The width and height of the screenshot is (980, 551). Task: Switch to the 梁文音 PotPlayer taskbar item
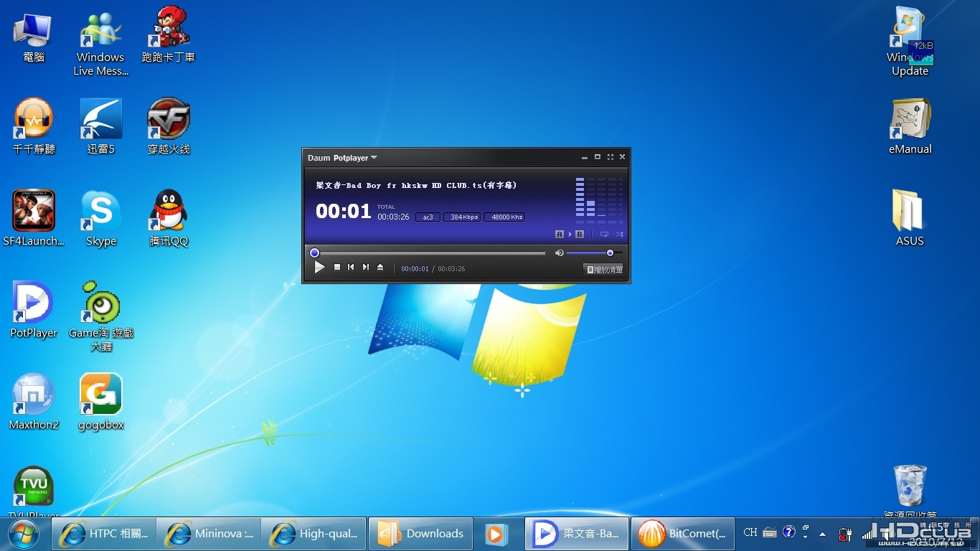[577, 534]
